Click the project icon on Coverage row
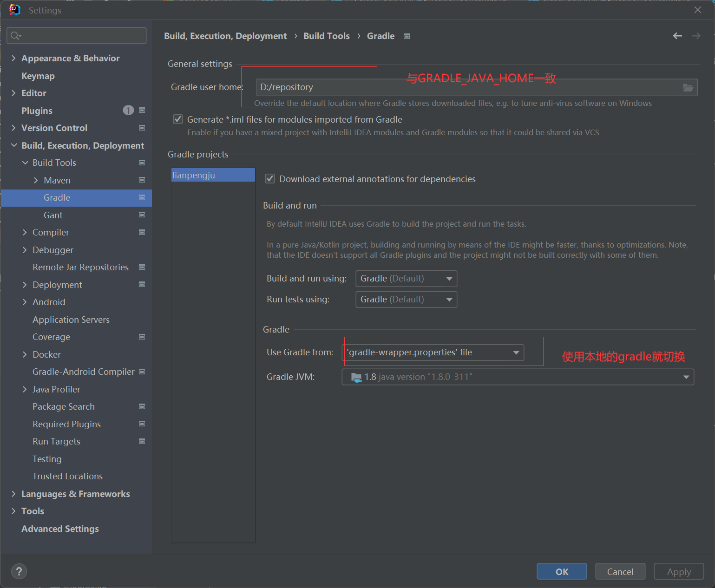 pos(142,337)
